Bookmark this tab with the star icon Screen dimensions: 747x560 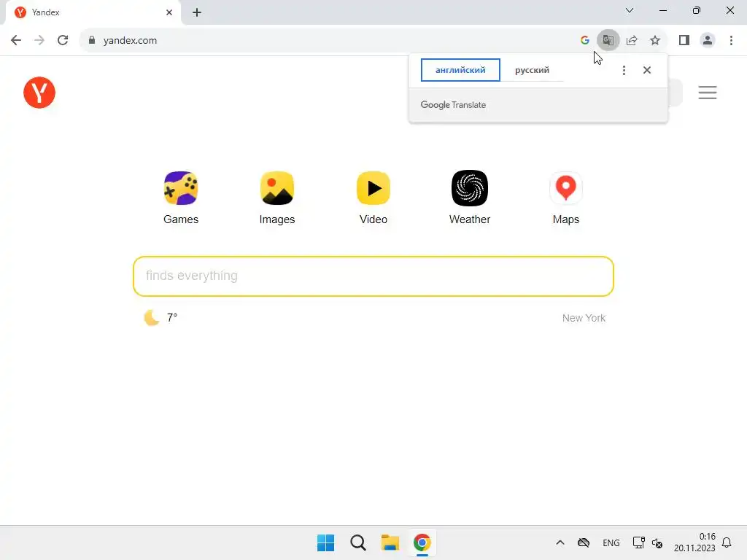[655, 40]
